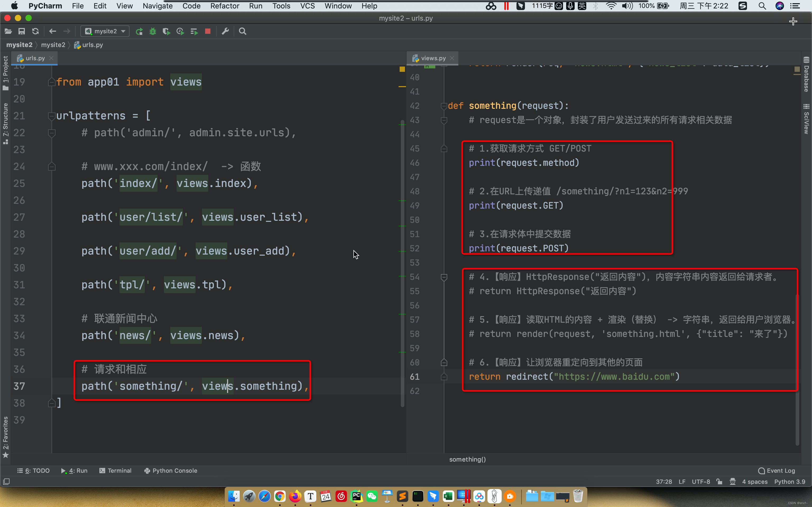Rerun the mysite2 configuration with the green rerun icon
The image size is (812, 507).
[x=139, y=31]
